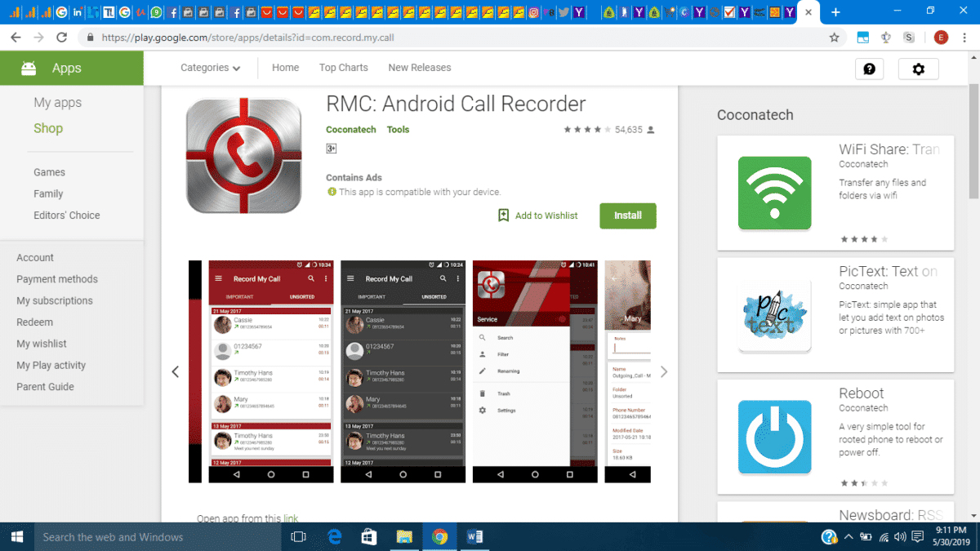
Task: Expand the Categories dropdown
Action: (210, 68)
